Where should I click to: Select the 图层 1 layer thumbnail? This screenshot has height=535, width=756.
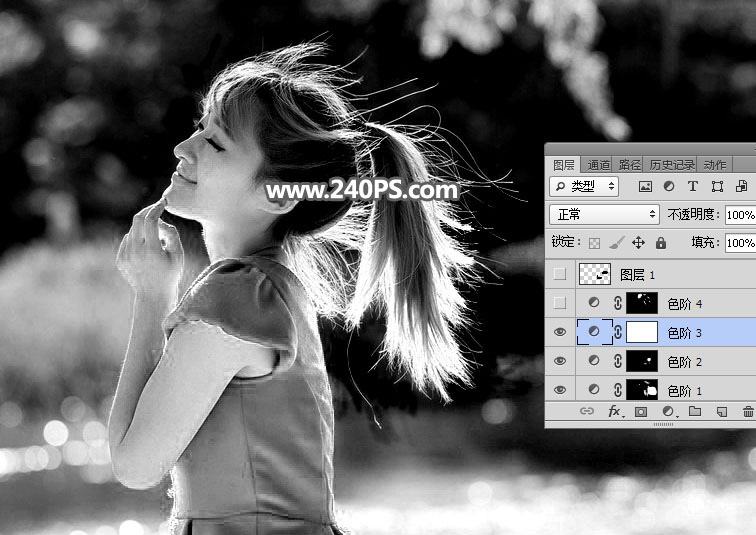[594, 274]
